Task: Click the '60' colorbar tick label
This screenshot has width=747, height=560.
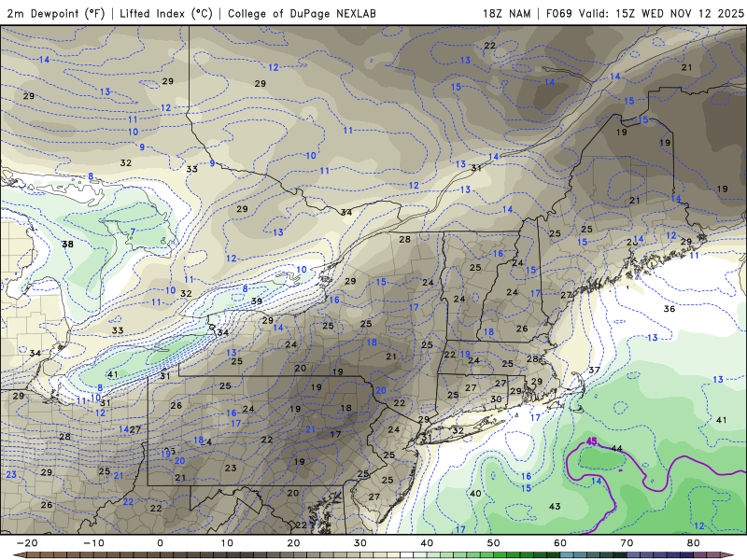Action: coord(560,543)
